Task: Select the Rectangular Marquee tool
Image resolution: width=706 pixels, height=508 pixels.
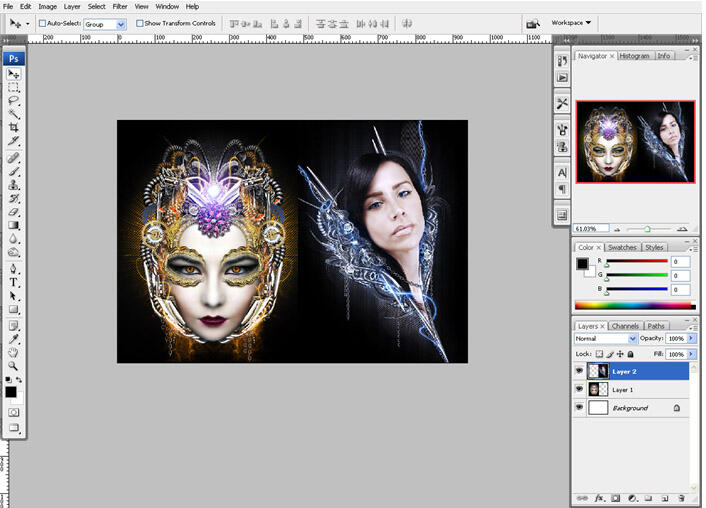Action: point(14,87)
